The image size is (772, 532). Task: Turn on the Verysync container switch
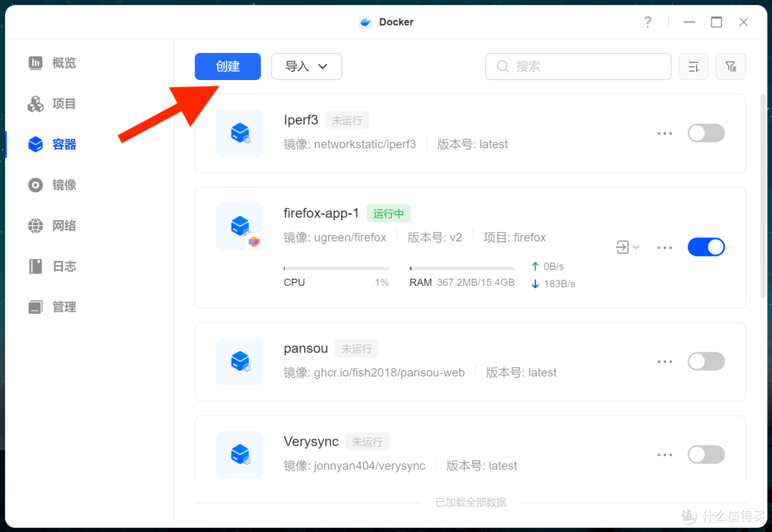[706, 455]
